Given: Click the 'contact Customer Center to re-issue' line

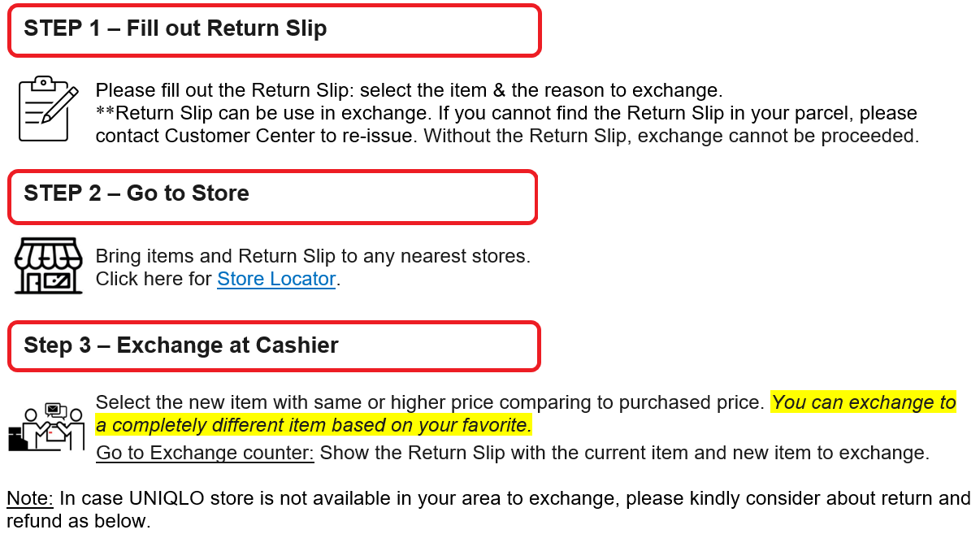Looking at the screenshot, I should click(x=260, y=136).
